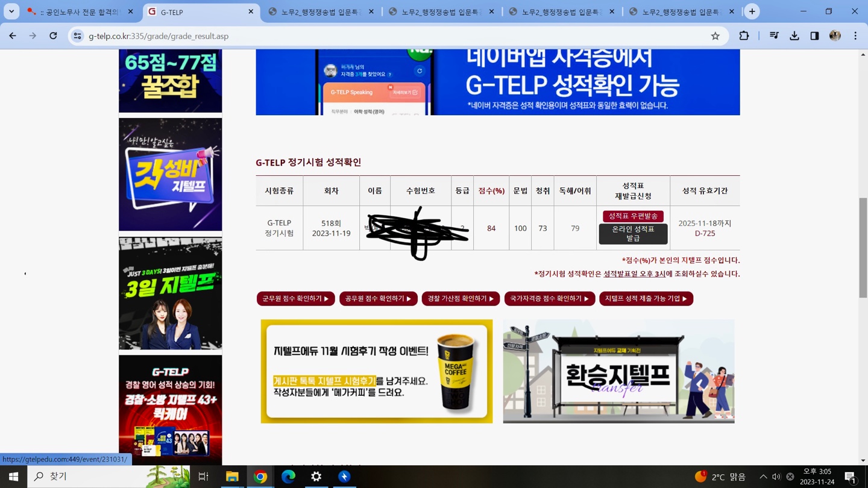Open 국가자격증 점수 확인하기 link
Screen dimensions: 868x488
pyautogui.click(x=550, y=299)
